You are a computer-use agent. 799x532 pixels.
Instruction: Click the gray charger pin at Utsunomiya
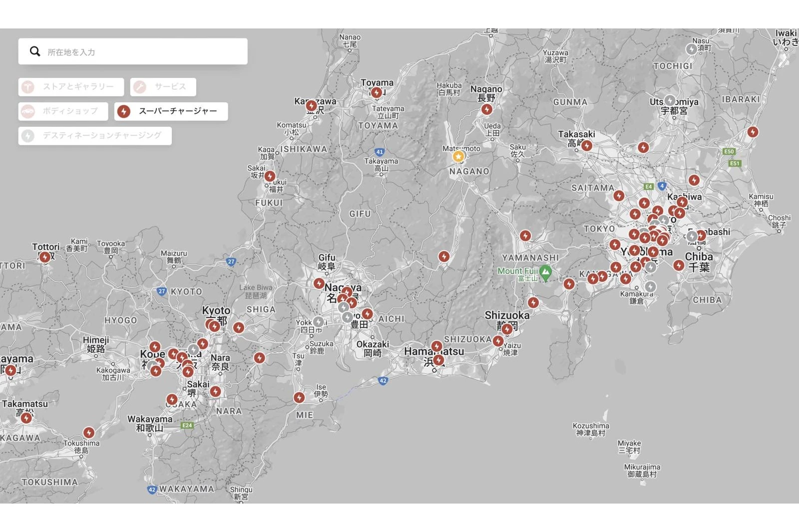[x=670, y=100]
